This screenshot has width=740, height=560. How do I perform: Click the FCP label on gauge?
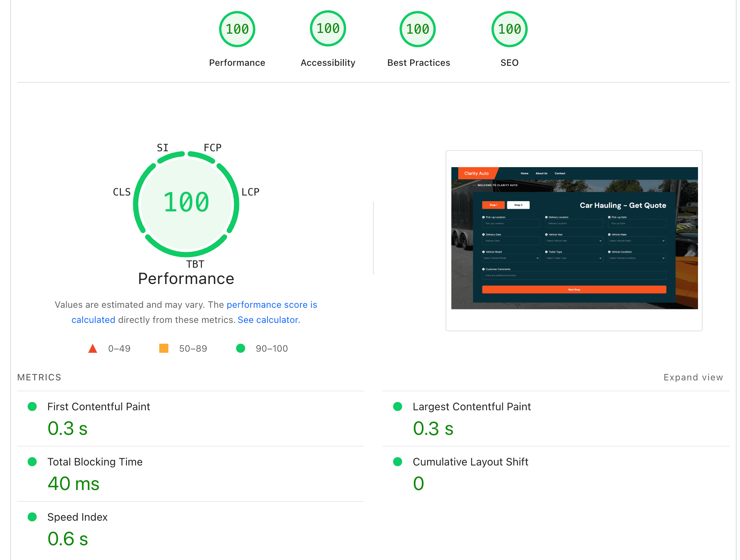(x=213, y=147)
